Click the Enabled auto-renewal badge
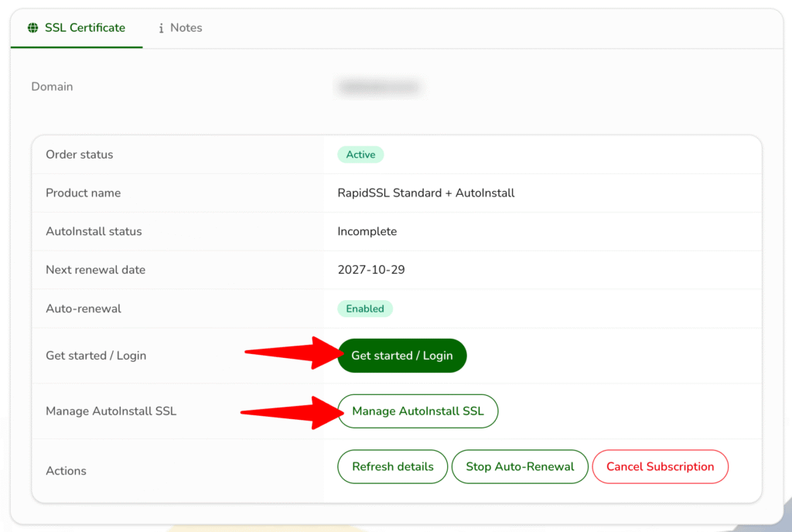792x532 pixels. [x=365, y=309]
